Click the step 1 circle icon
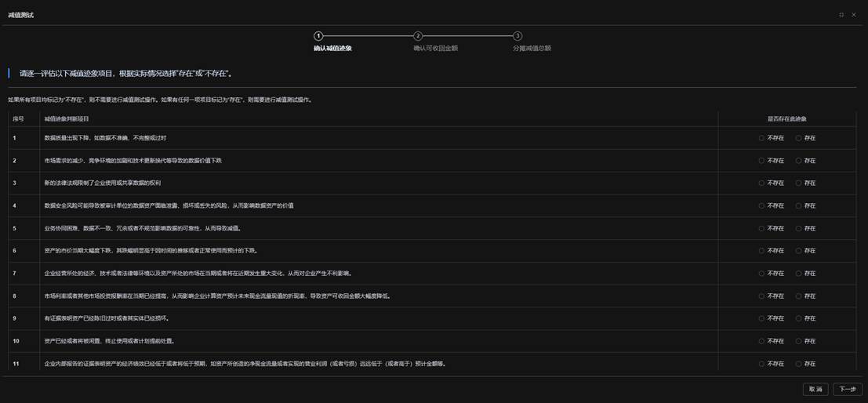The height and width of the screenshot is (403, 868). [x=318, y=36]
